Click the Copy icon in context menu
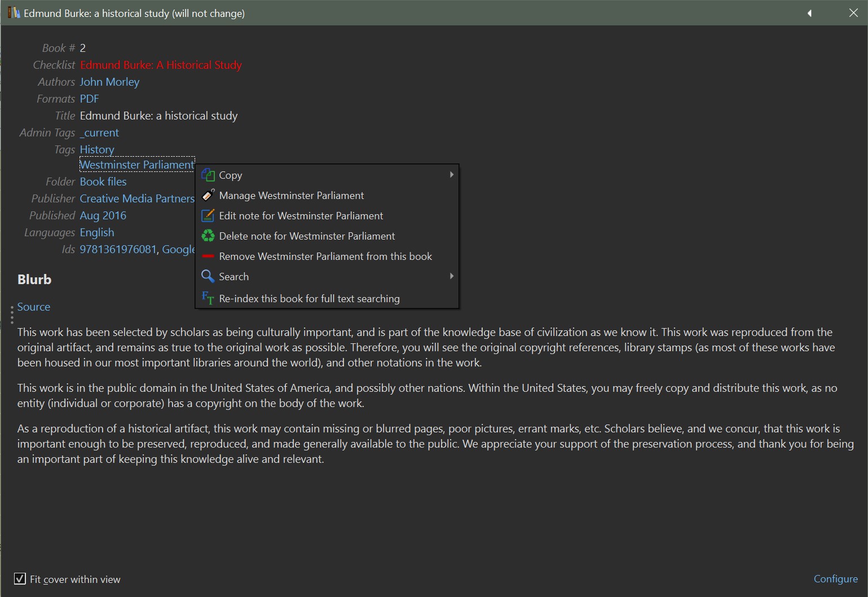This screenshot has height=597, width=868. click(x=208, y=175)
